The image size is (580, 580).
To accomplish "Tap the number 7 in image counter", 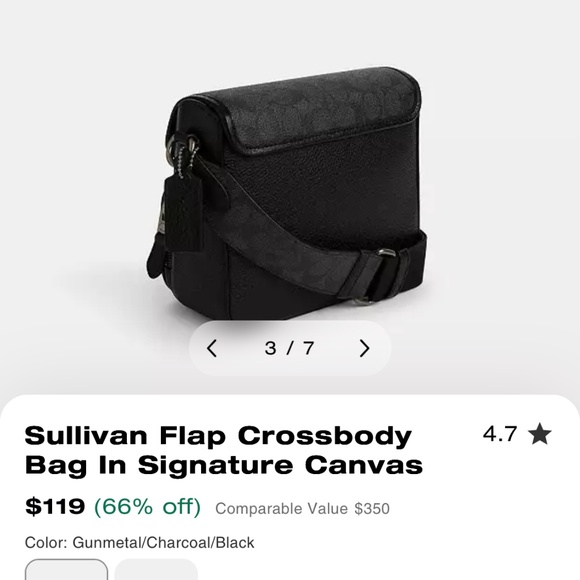I will [308, 348].
